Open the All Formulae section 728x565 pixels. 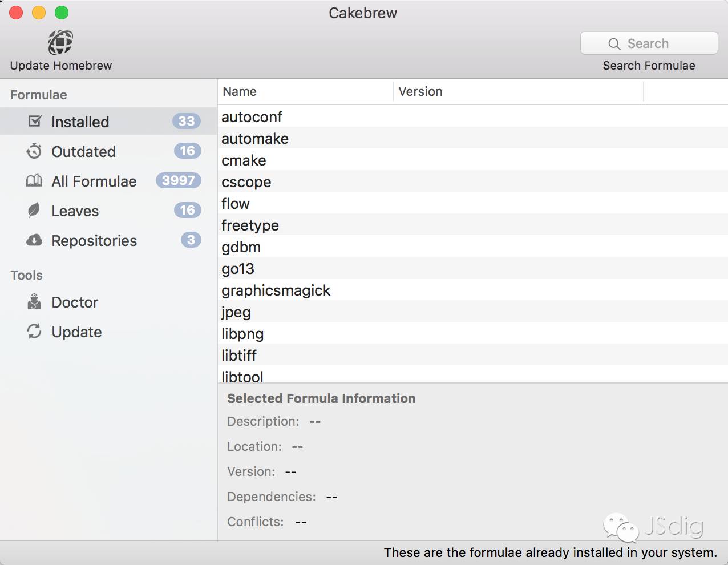coord(108,181)
